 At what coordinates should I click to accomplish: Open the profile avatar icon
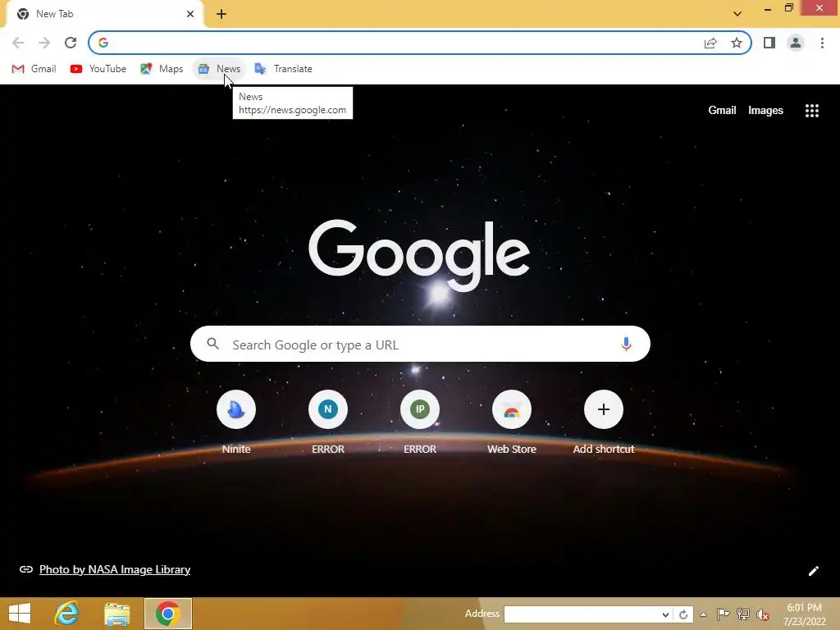[796, 43]
